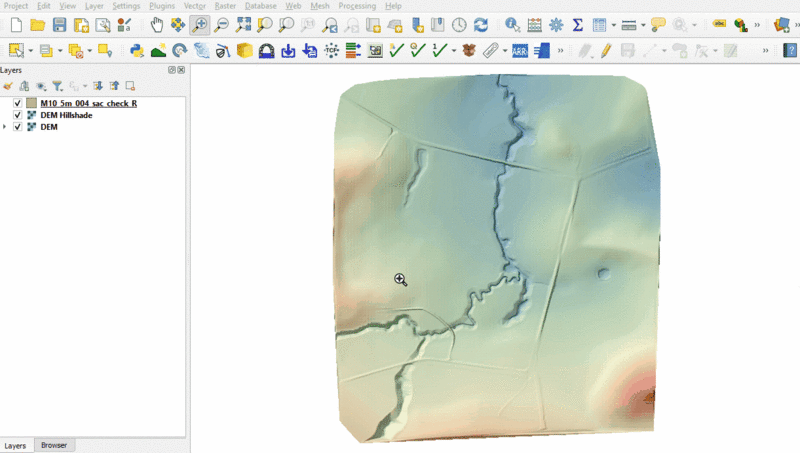Uncheck M10_5m_004_sac_check_R layer checkbox

click(18, 103)
